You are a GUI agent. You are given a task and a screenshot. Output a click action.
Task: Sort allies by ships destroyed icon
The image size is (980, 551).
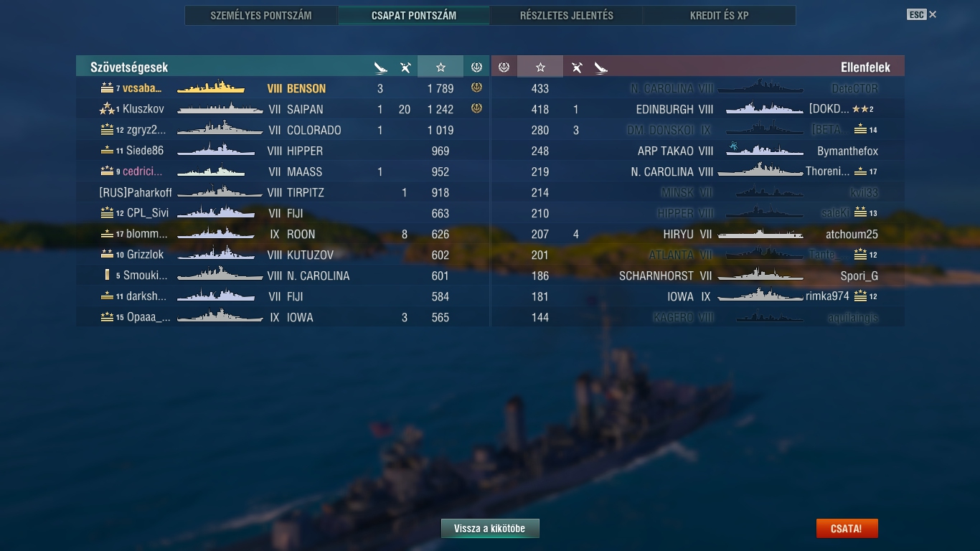380,67
